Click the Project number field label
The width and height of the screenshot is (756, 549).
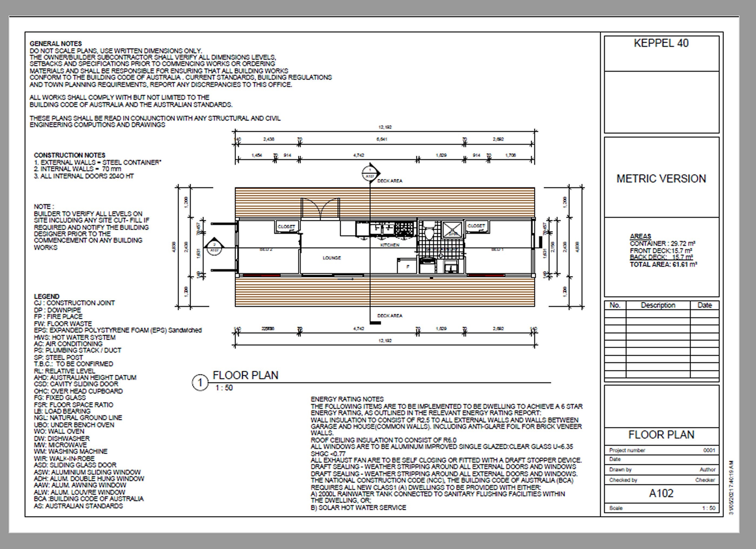[x=627, y=450]
